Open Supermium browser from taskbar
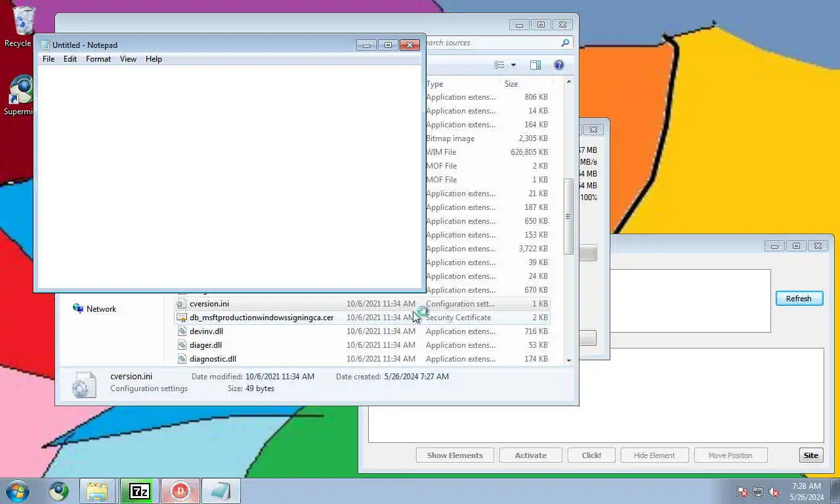The width and height of the screenshot is (840, 504). pyautogui.click(x=58, y=491)
